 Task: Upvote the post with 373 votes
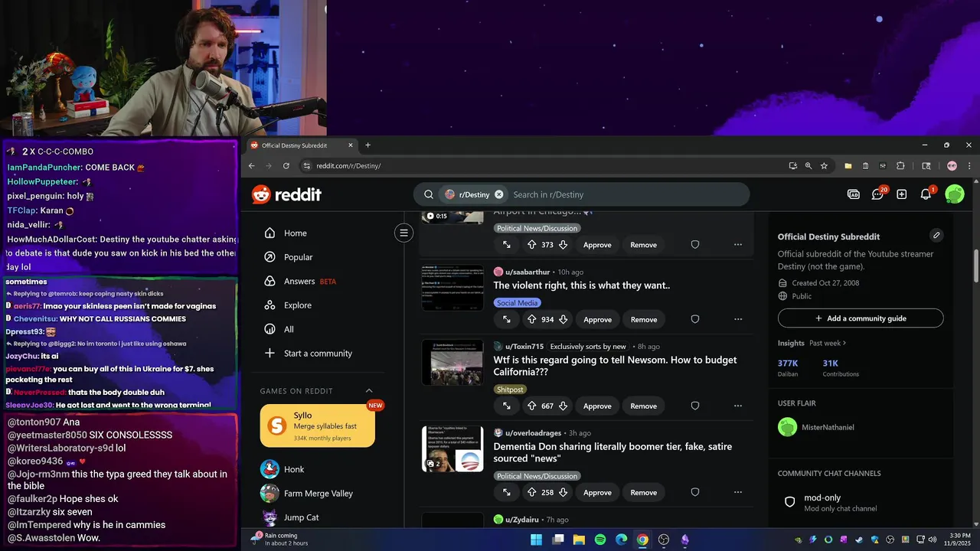click(531, 245)
